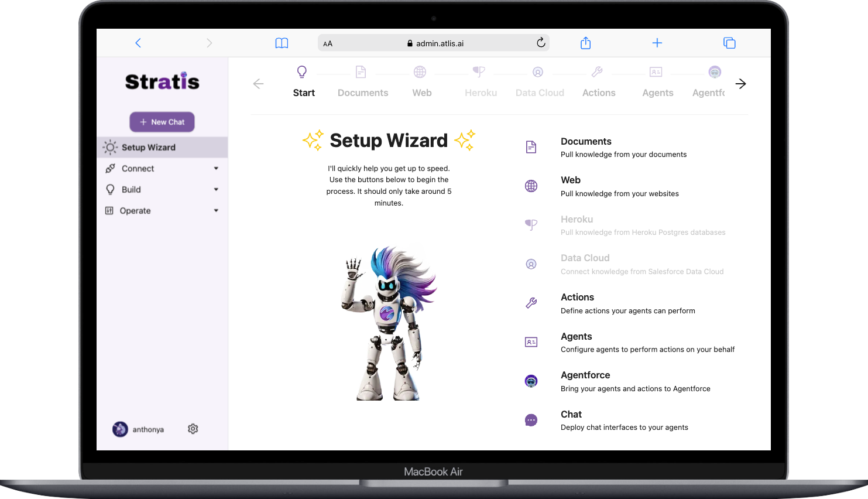
Task: Select the Agentforce step tab
Action: pyautogui.click(x=709, y=83)
